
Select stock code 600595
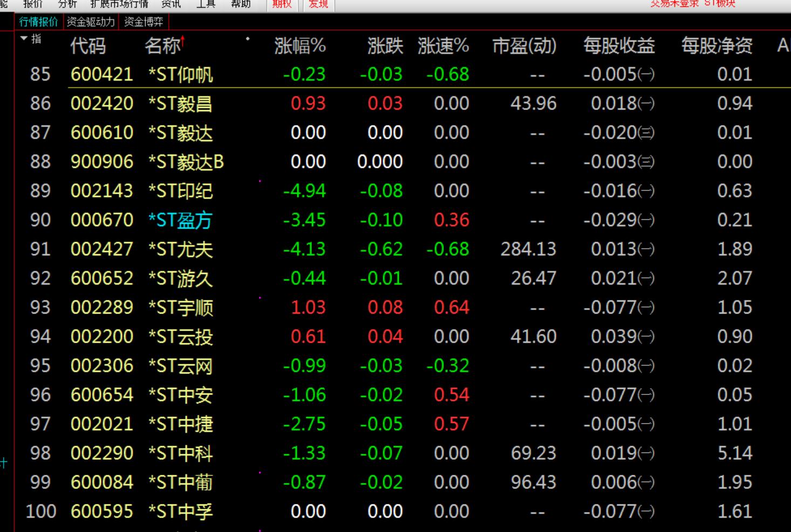[x=102, y=511]
